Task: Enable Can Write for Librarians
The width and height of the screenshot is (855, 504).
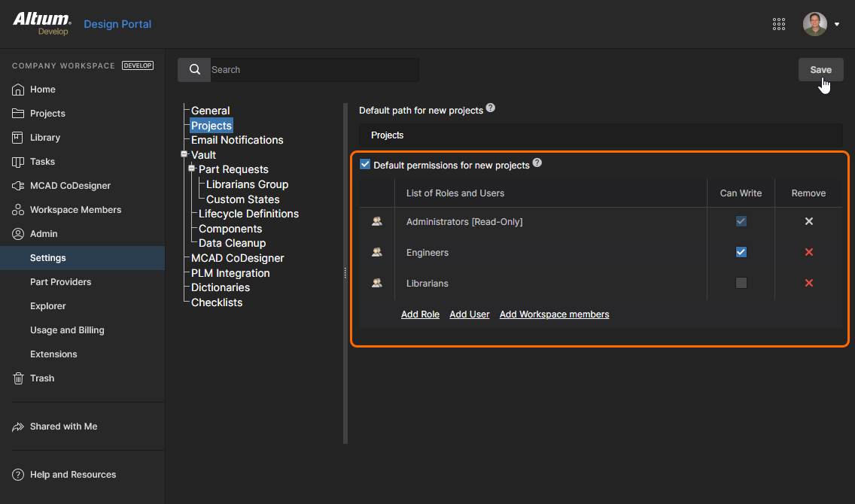Action: [x=741, y=283]
